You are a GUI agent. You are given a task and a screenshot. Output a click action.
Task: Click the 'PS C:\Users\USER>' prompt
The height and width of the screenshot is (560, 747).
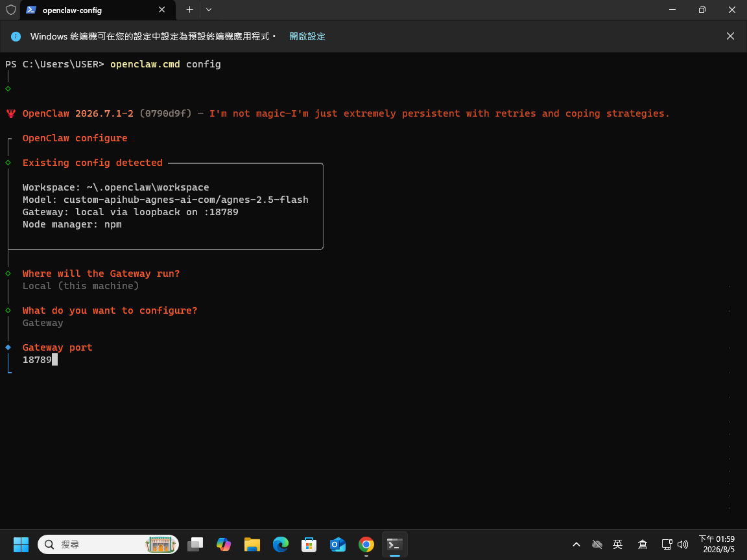(x=54, y=64)
